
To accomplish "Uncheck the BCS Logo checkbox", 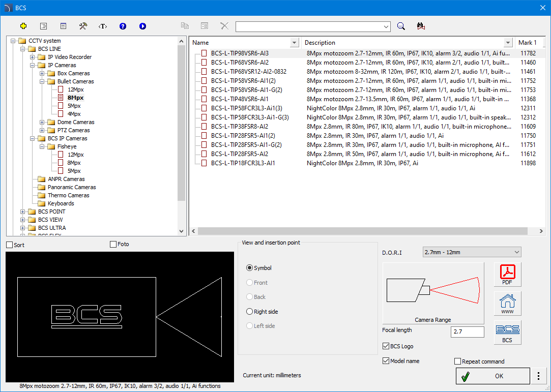I will coord(386,346).
